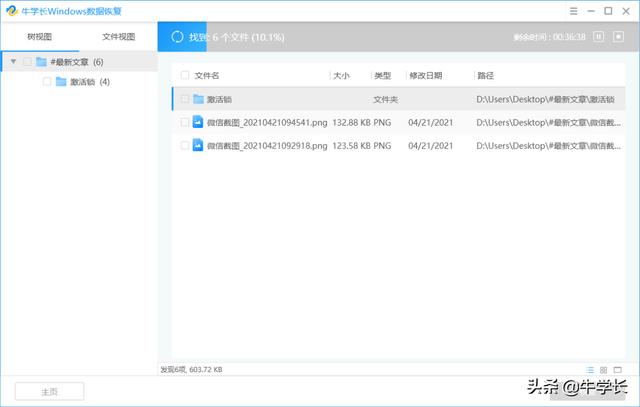Click the spinning scan progress icon
Viewport: 640px width, 407px height.
point(177,37)
